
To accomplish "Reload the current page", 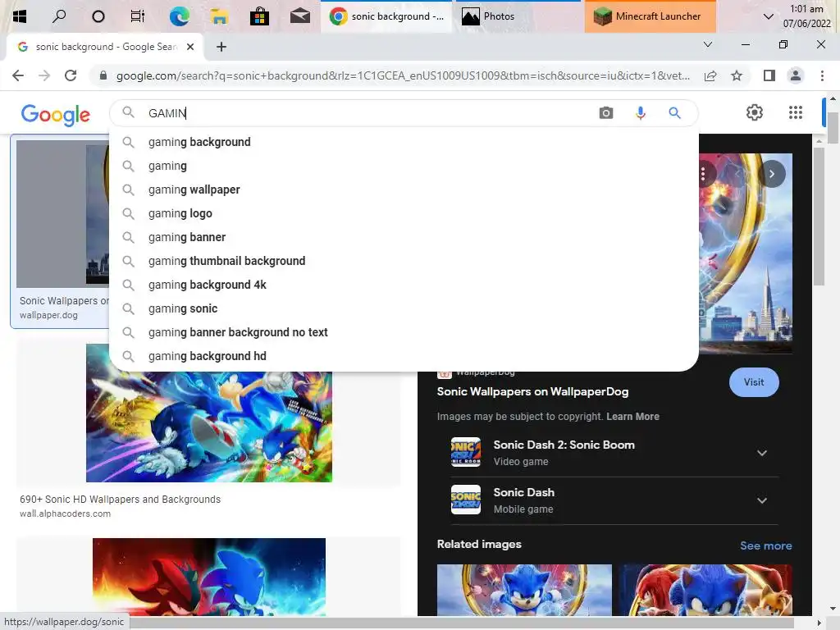I will coord(71,75).
